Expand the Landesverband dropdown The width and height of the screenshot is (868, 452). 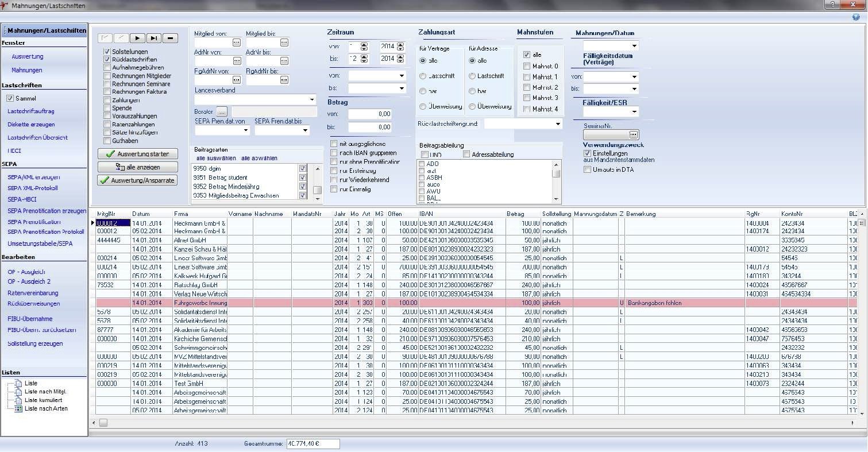coord(312,100)
